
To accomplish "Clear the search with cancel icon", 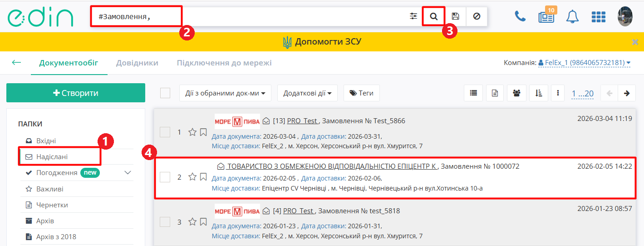I will (x=476, y=16).
